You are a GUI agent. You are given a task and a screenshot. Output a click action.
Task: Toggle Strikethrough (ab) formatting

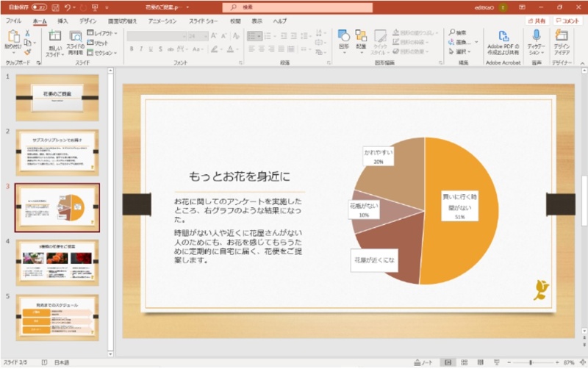171,49
